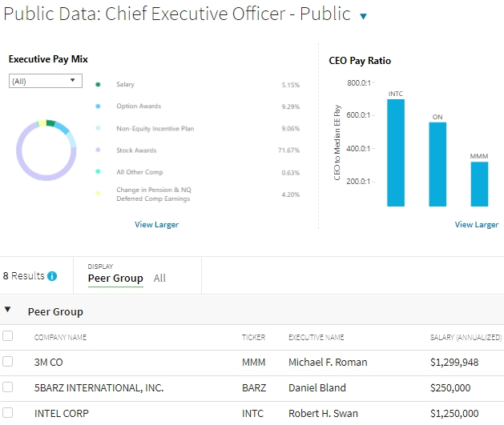Tick the INTEL CORP row checkbox
The height and width of the screenshot is (425, 504).
click(x=8, y=413)
